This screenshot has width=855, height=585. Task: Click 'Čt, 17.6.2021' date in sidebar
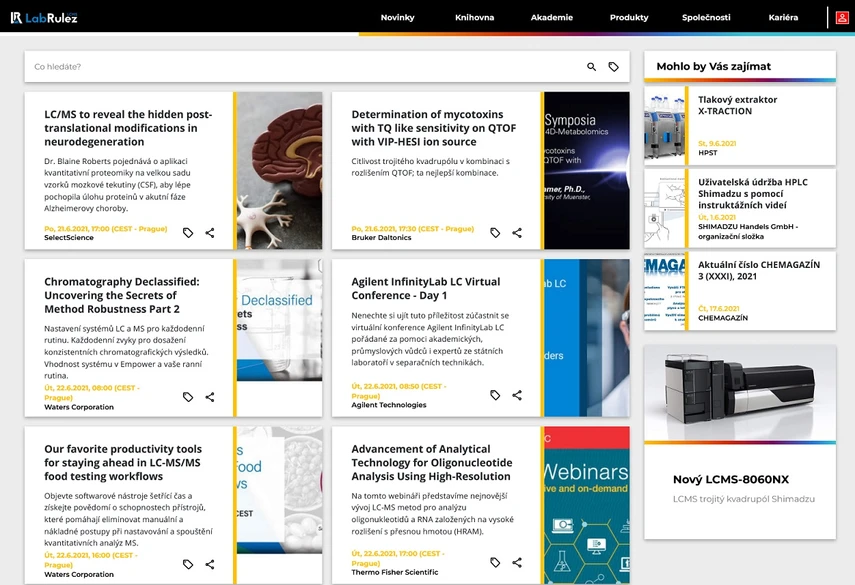point(719,309)
